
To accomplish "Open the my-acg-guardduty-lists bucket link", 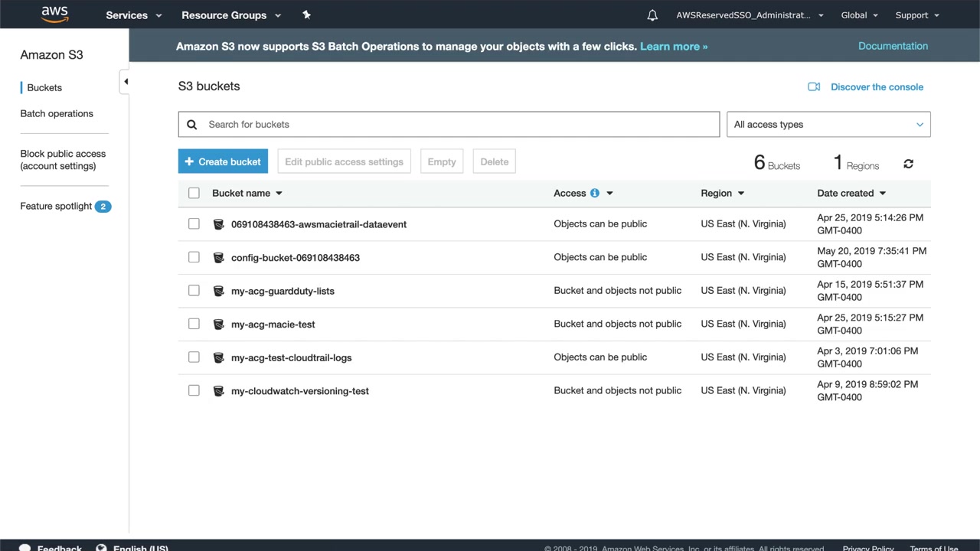I will pyautogui.click(x=283, y=291).
